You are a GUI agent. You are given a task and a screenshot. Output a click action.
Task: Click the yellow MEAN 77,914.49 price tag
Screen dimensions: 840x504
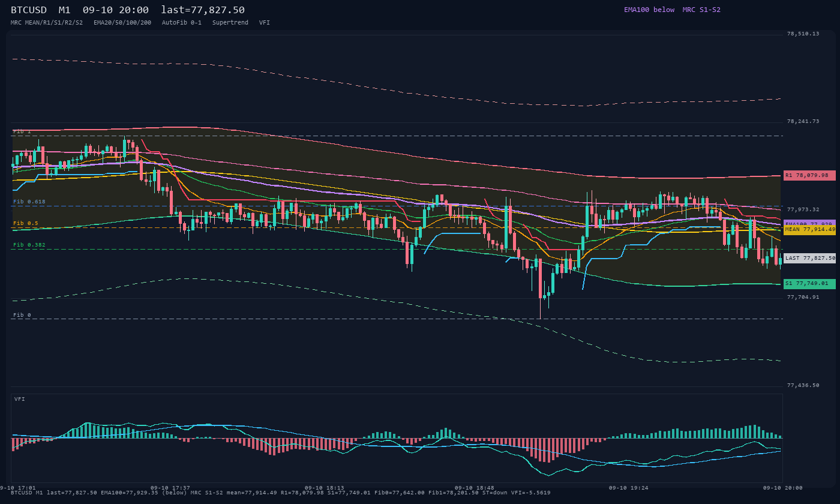pyautogui.click(x=809, y=229)
